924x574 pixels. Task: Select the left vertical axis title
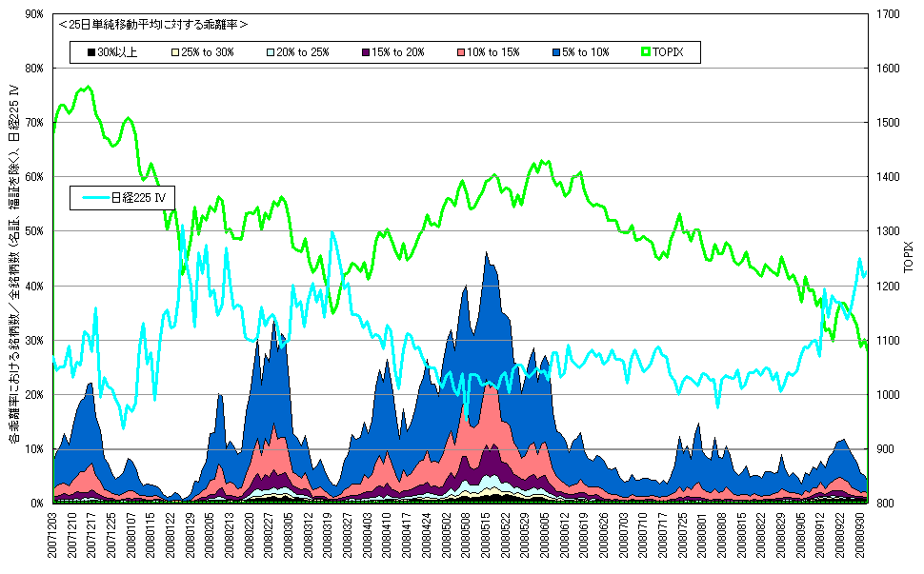(x=14, y=265)
